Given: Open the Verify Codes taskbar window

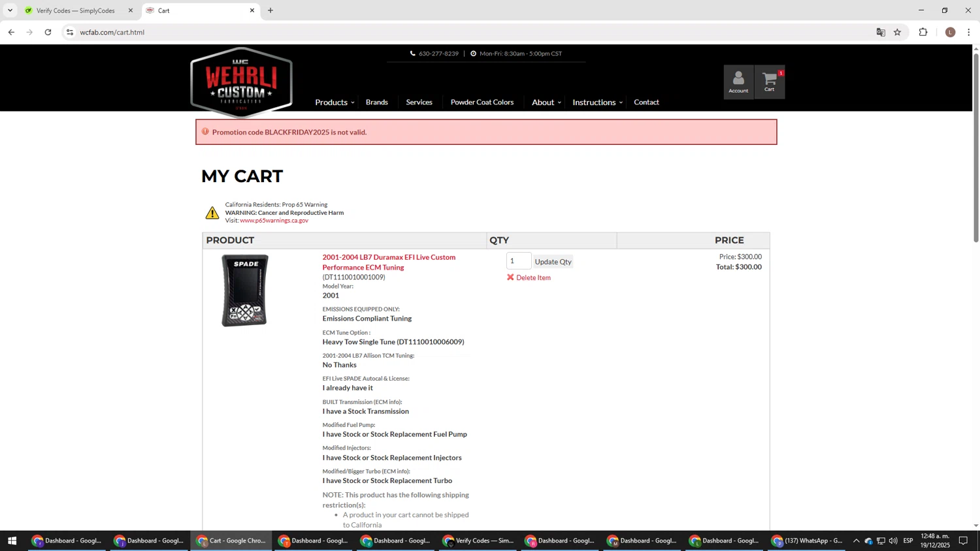Looking at the screenshot, I should click(478, 541).
